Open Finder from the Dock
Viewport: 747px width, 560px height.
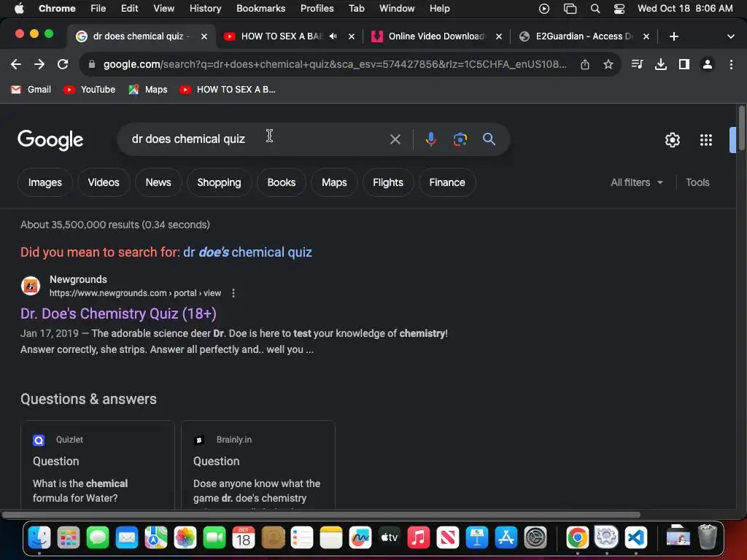tap(39, 538)
